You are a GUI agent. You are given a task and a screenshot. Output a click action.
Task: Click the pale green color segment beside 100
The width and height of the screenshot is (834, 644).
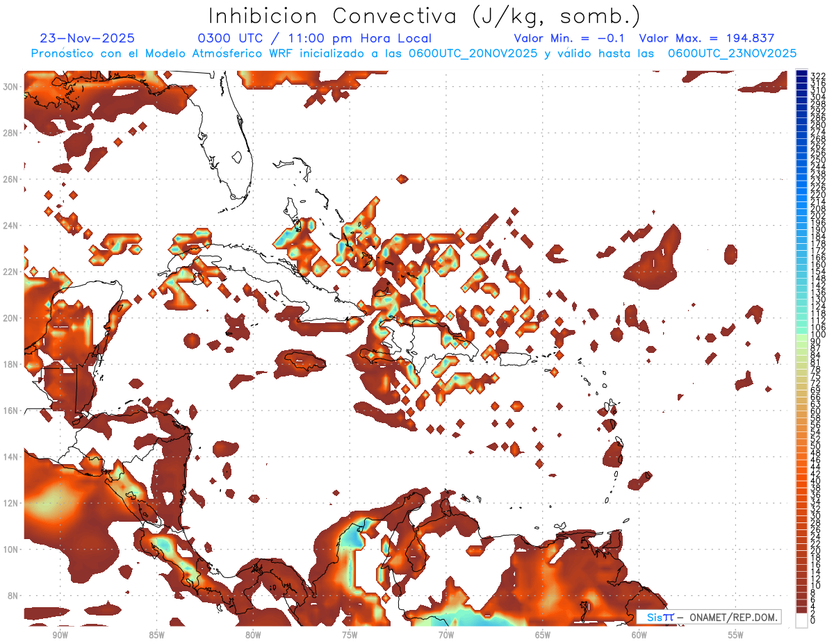pos(802,337)
